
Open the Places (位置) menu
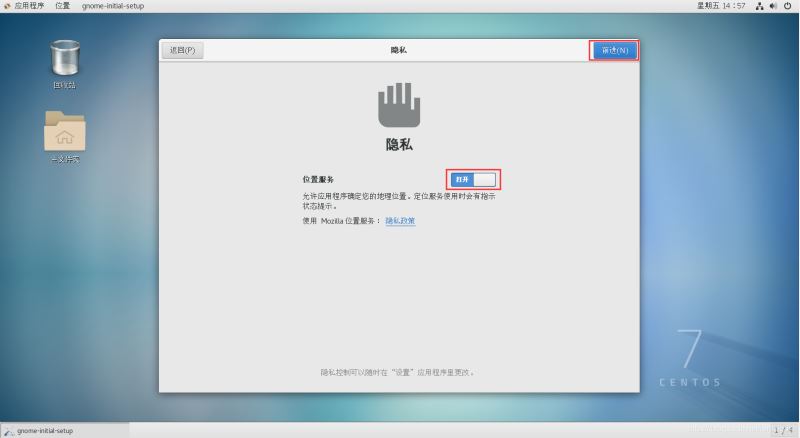(x=63, y=6)
